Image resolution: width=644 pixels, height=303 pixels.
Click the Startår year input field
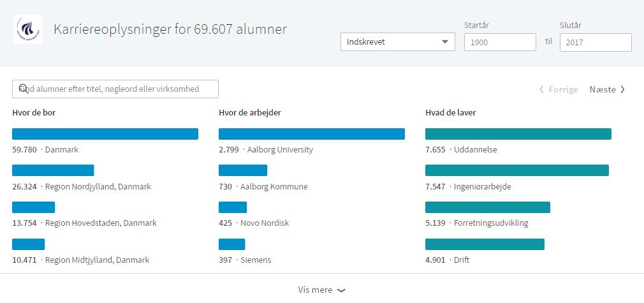coord(500,42)
